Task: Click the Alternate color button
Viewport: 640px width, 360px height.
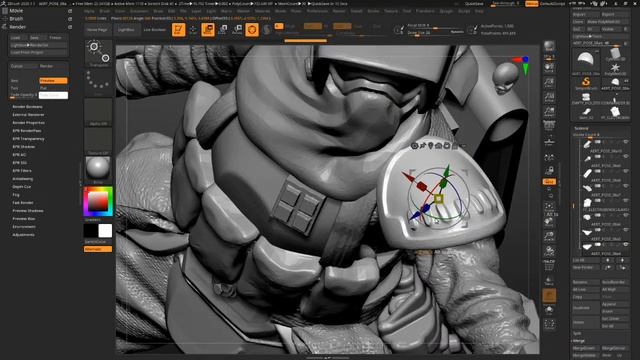Action: pos(98,249)
